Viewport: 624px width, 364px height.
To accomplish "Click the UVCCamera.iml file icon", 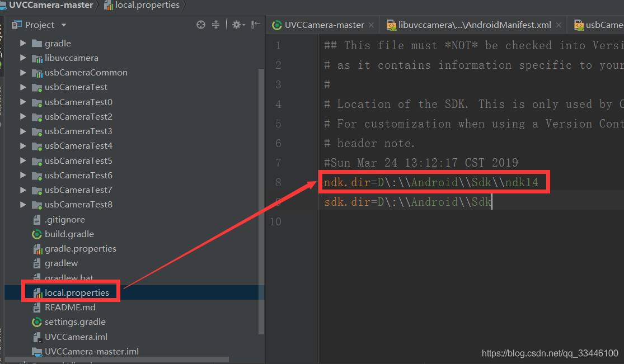I will click(37, 337).
